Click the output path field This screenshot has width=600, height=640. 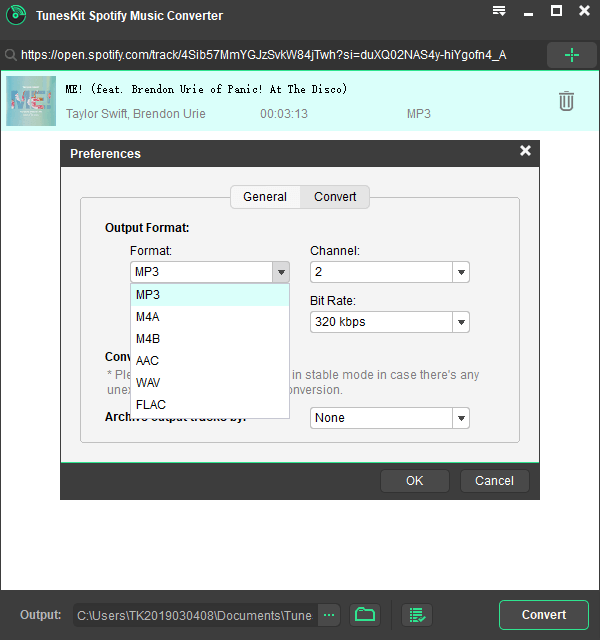195,615
